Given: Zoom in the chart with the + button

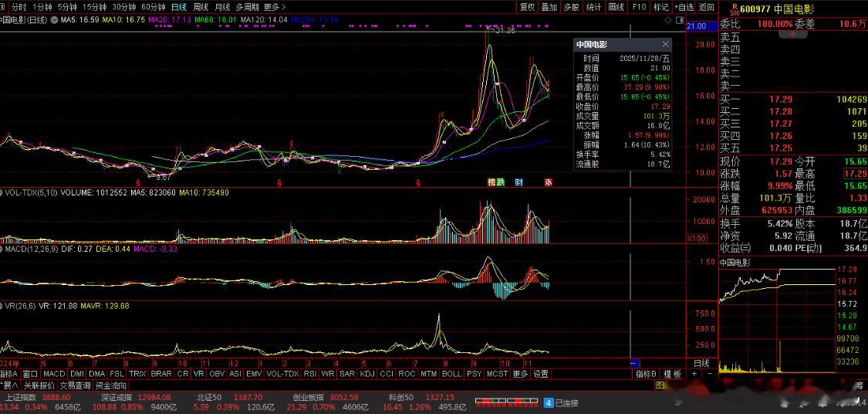Looking at the screenshot, I should (x=694, y=374).
